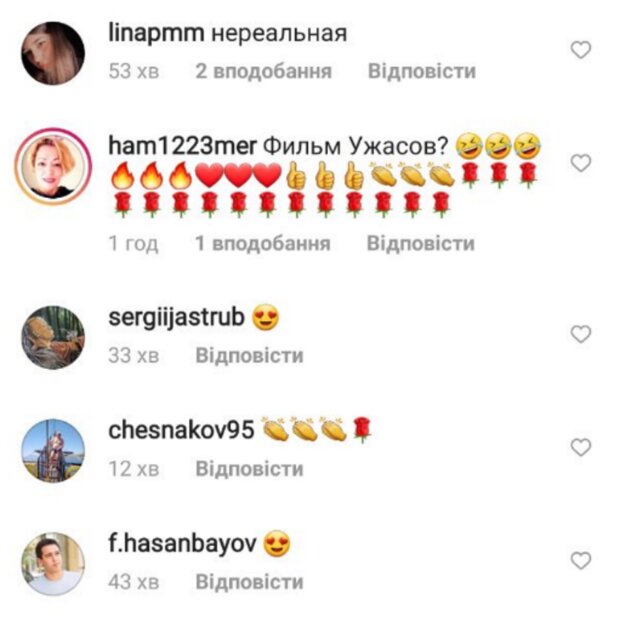Reply to ham1223mer's comment via Відповісти
The width and height of the screenshot is (620, 622).
pyautogui.click(x=420, y=243)
